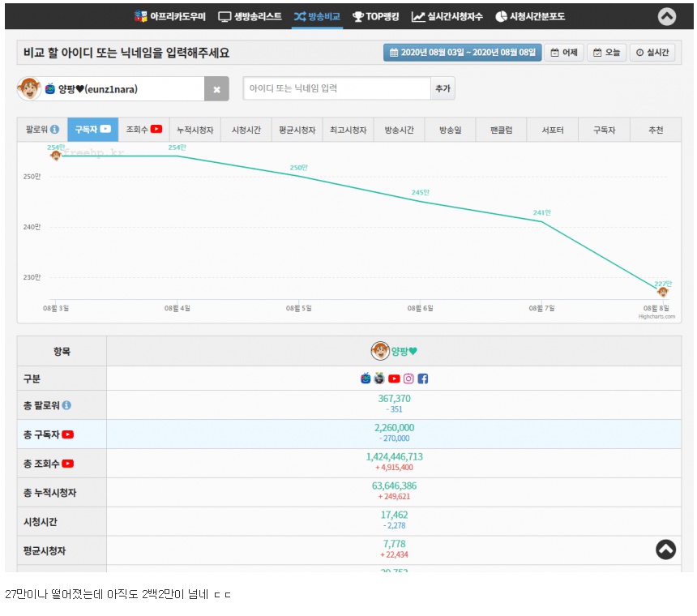Switch to the 방송일 tab

point(450,130)
